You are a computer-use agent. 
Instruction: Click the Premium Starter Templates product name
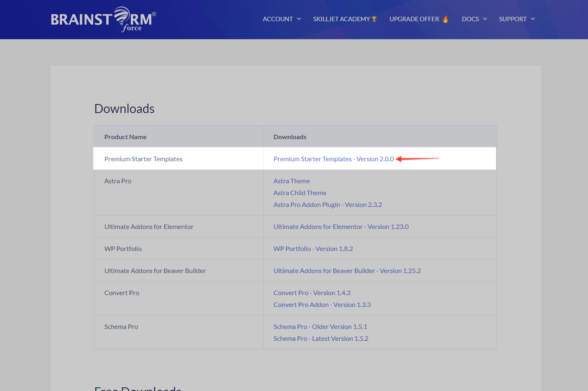(143, 159)
